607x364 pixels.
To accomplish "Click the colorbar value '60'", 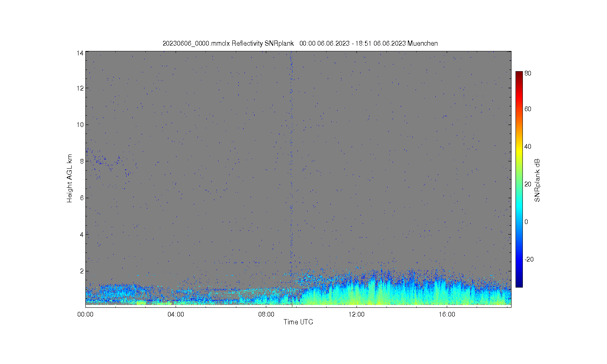I will [x=528, y=109].
